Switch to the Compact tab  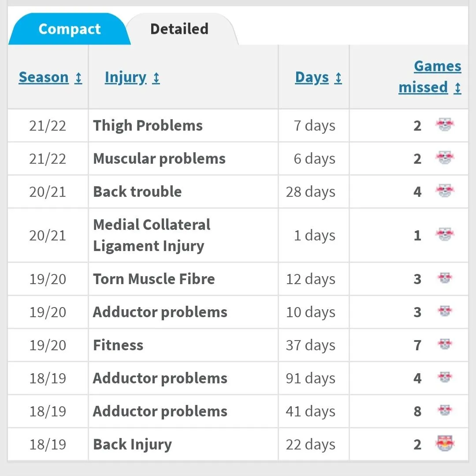(x=69, y=29)
